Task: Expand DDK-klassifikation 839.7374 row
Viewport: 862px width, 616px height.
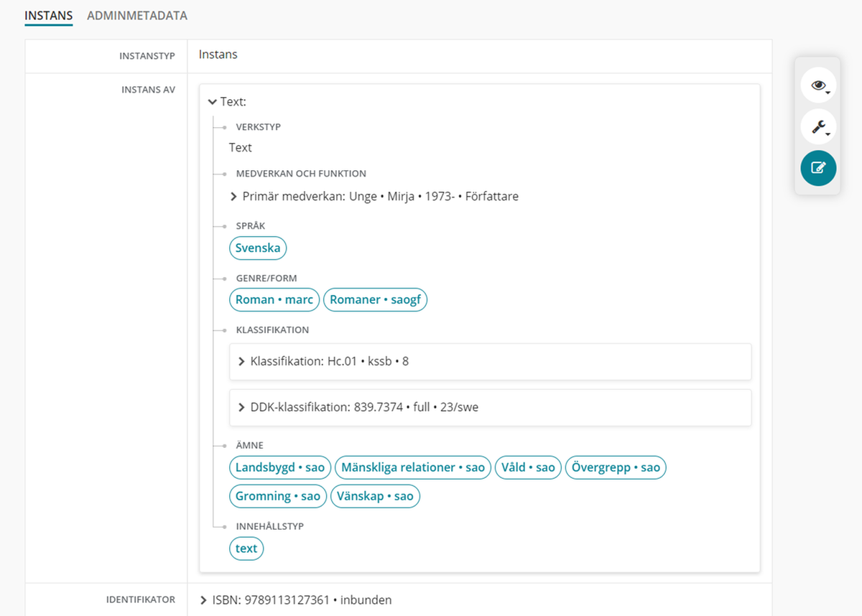Action: [241, 408]
